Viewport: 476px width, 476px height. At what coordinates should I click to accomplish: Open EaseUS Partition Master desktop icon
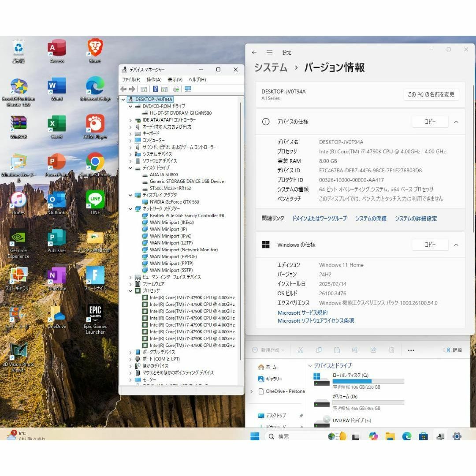(19, 92)
